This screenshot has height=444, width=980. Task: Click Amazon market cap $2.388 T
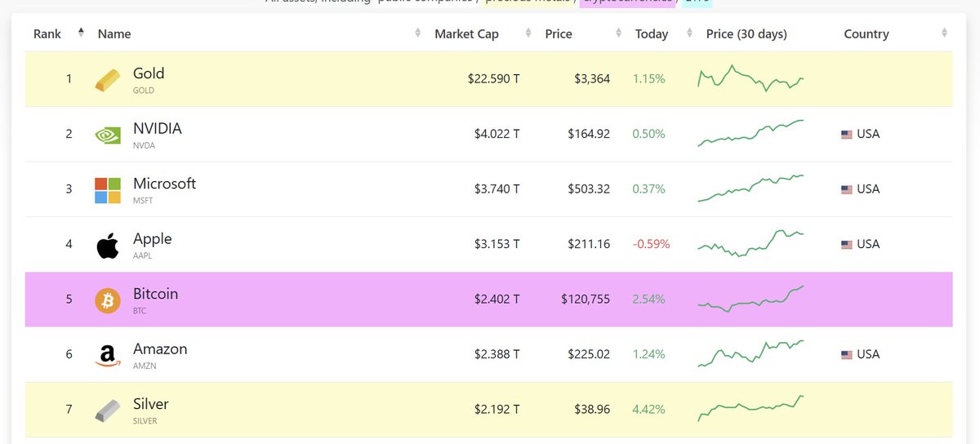(497, 354)
